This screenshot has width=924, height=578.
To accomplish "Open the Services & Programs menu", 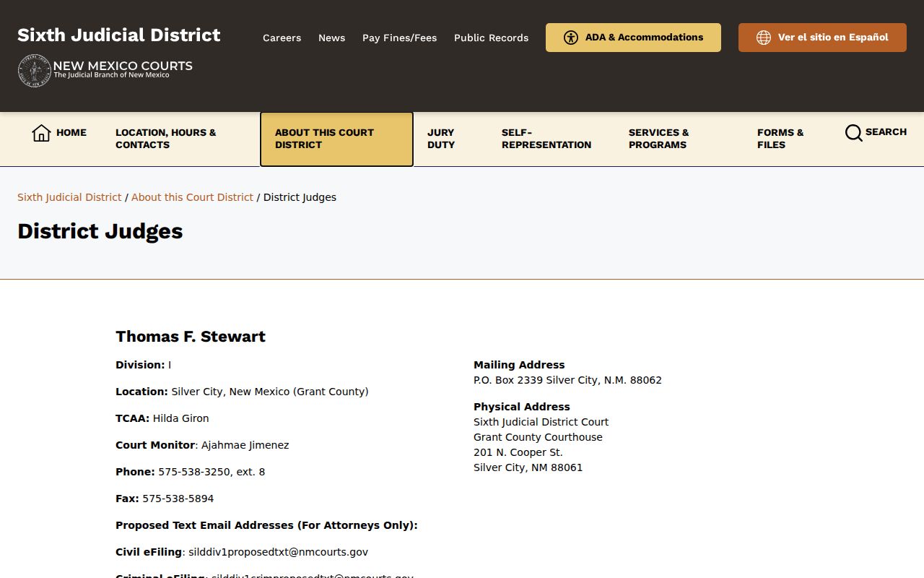I will tap(658, 139).
